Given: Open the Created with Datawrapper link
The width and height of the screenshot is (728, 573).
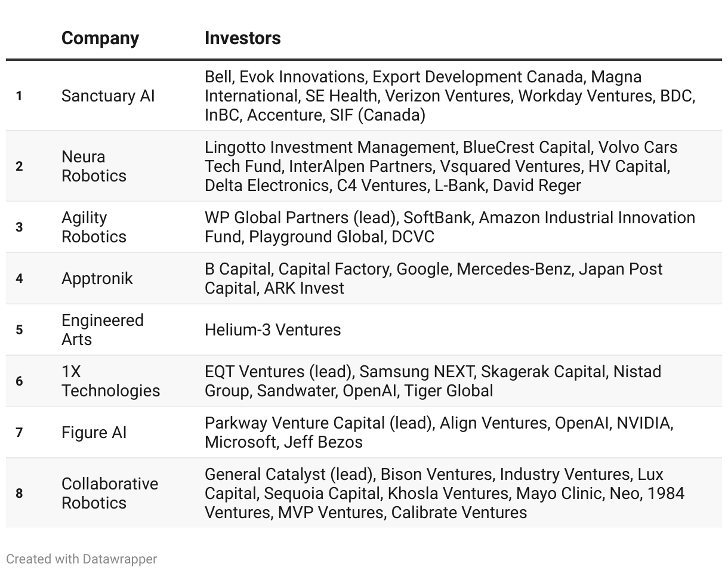Looking at the screenshot, I should 82,559.
